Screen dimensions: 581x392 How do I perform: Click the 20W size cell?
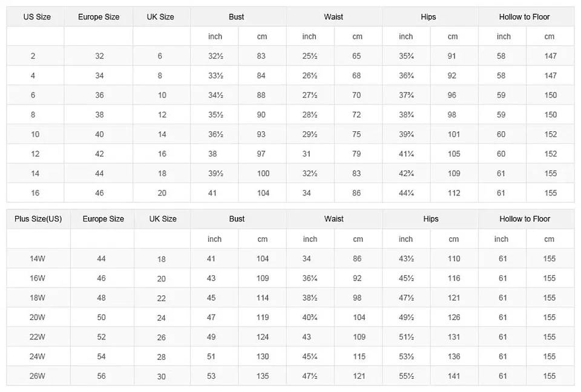(38, 318)
